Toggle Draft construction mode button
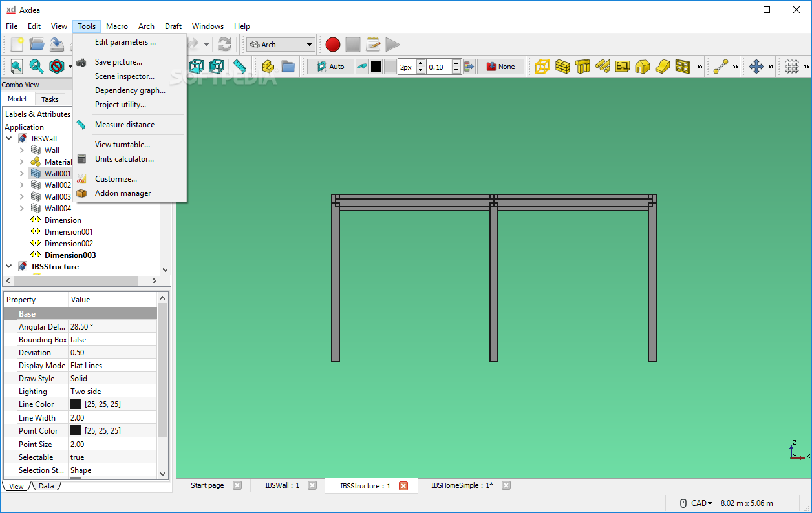Viewport: 812px width, 513px height. [362, 67]
